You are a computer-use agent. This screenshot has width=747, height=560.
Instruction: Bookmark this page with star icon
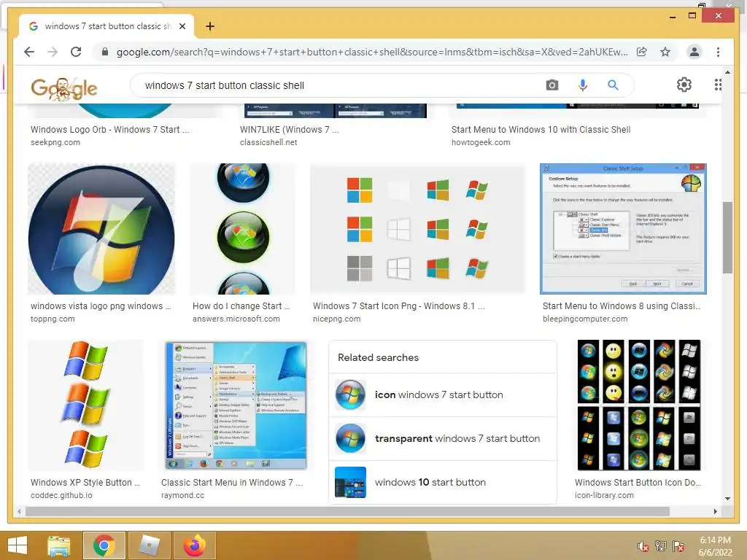[x=665, y=52]
